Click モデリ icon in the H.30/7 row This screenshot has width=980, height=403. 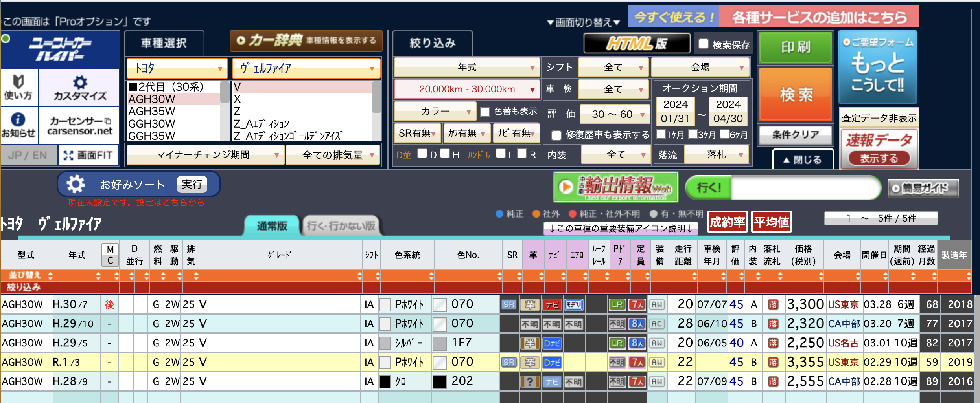click(x=574, y=304)
